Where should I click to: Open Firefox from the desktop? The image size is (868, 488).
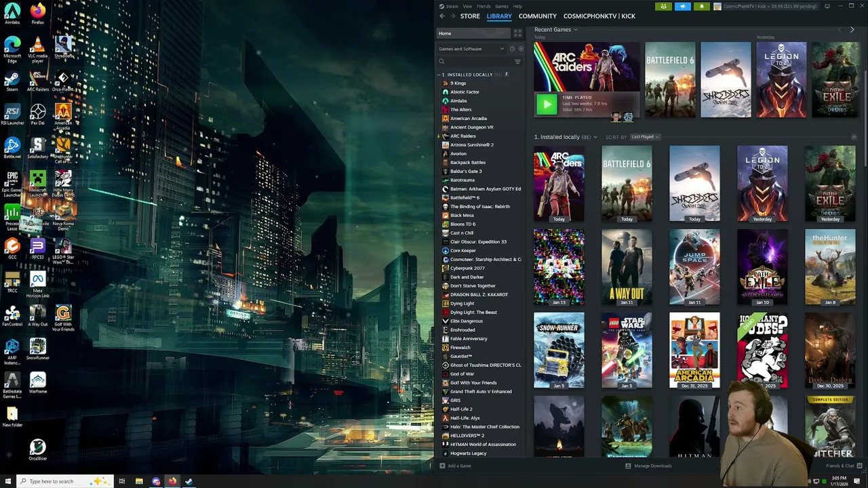(38, 14)
